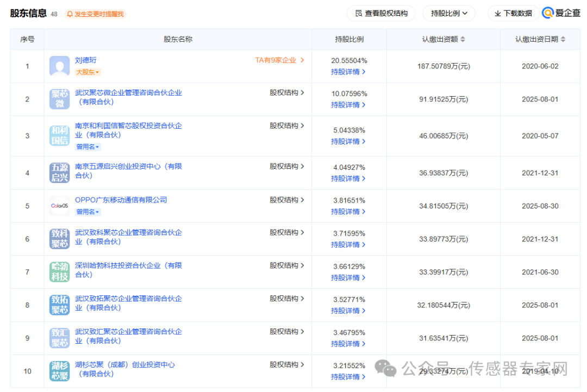The image size is (587, 392).
Task: Click the 致拓聚芯 logo icon
Action: pyautogui.click(x=59, y=305)
